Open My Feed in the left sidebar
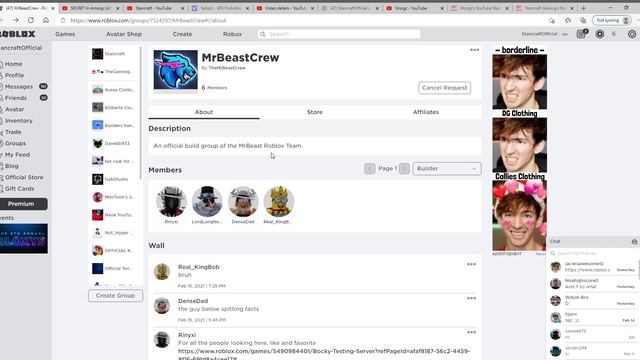The width and height of the screenshot is (640, 360). (17, 155)
